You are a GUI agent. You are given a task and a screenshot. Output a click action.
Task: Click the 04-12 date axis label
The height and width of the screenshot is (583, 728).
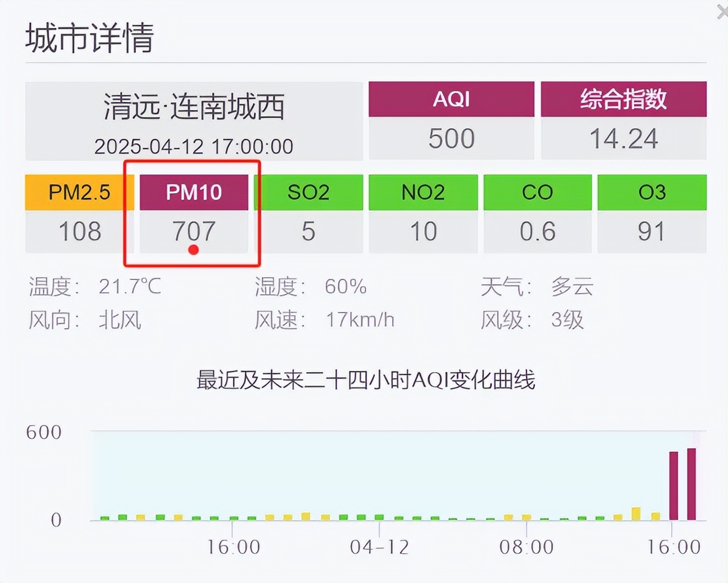click(x=379, y=547)
